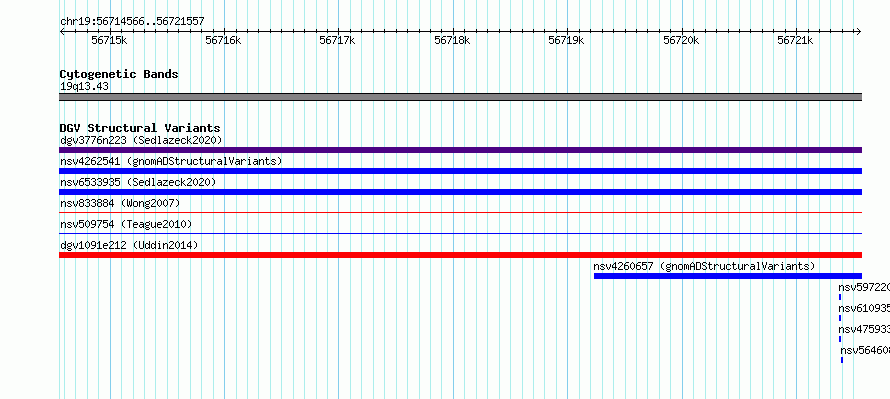Image resolution: width=890 pixels, height=399 pixels.
Task: Select the blue nsv4262541 variant bar
Action: (x=460, y=171)
